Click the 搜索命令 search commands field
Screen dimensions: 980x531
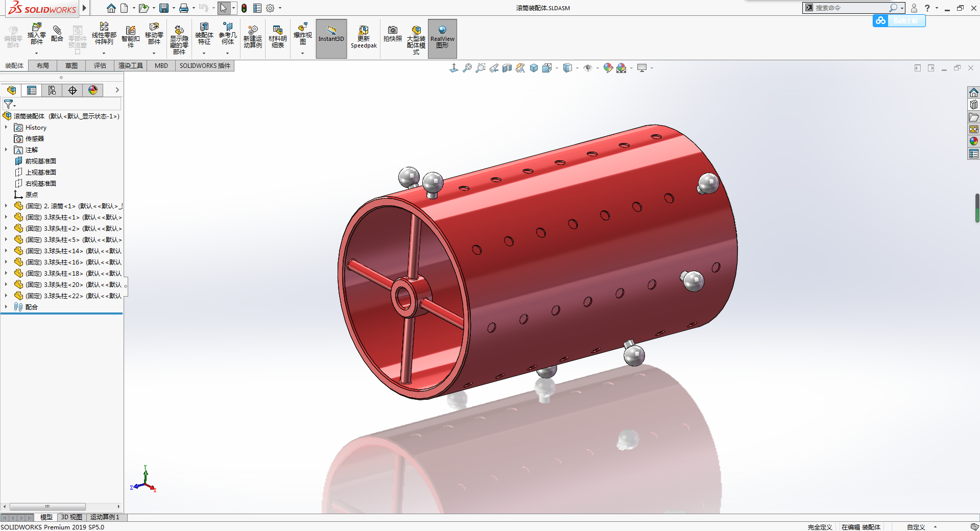coord(851,8)
